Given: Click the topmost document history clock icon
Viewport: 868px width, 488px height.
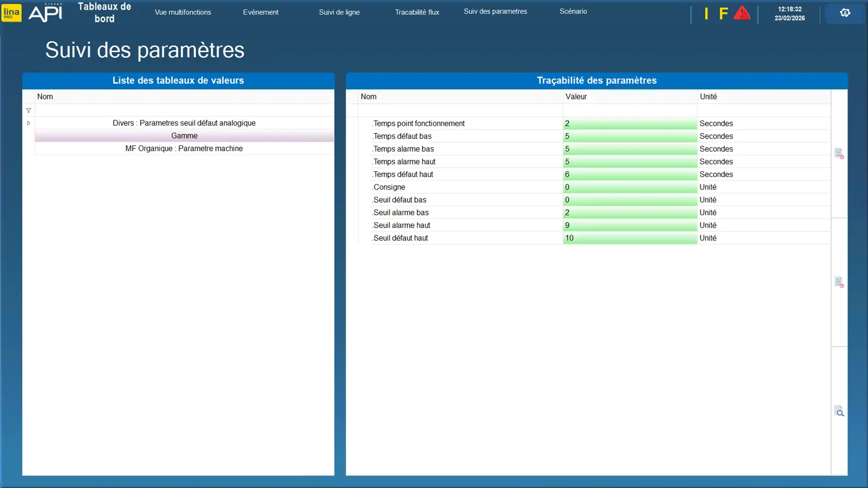Looking at the screenshot, I should 839,153.
